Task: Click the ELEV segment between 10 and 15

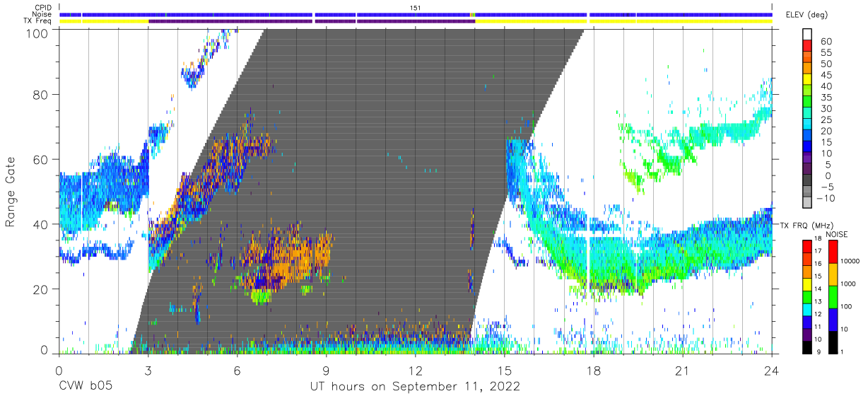Action: tap(807, 147)
